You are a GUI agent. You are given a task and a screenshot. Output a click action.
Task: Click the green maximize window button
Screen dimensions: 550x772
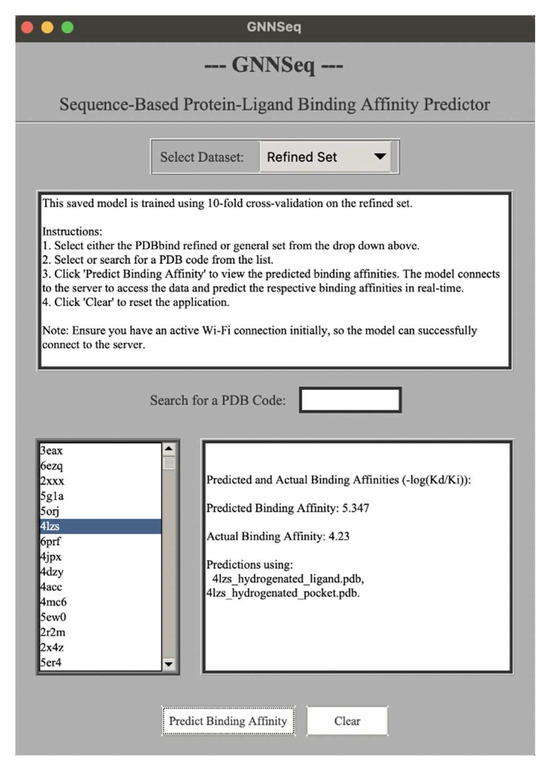pos(67,28)
